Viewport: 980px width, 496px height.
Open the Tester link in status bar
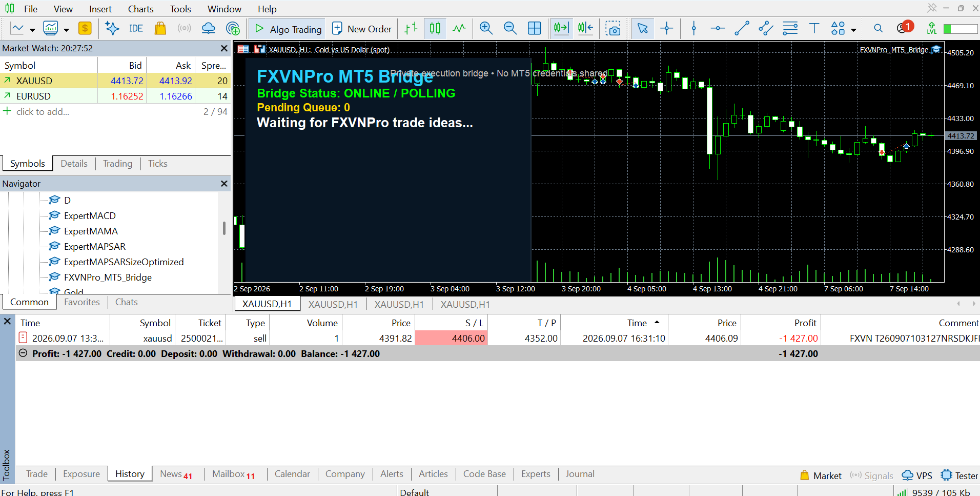point(960,475)
